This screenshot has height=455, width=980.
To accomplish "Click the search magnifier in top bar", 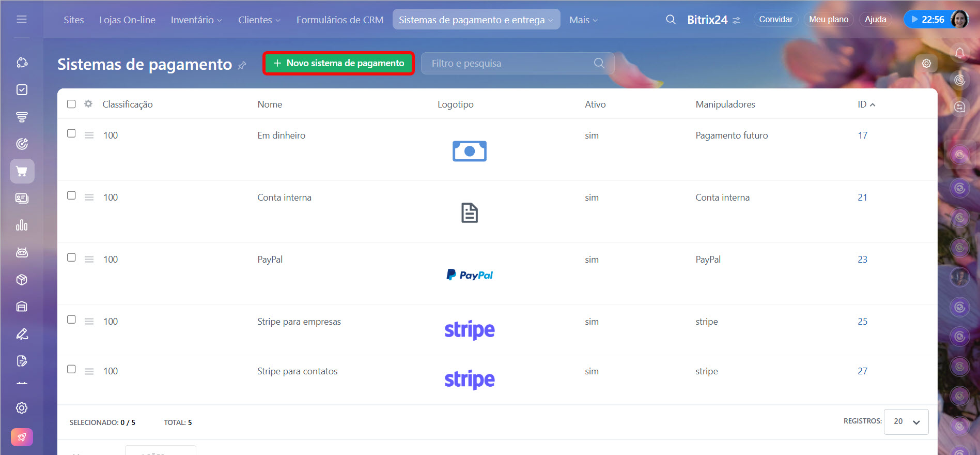I will click(671, 20).
